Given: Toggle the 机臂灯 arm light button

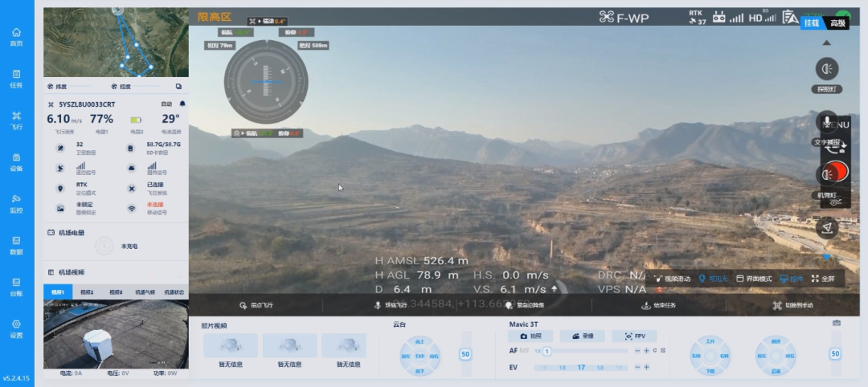Looking at the screenshot, I should click(827, 175).
